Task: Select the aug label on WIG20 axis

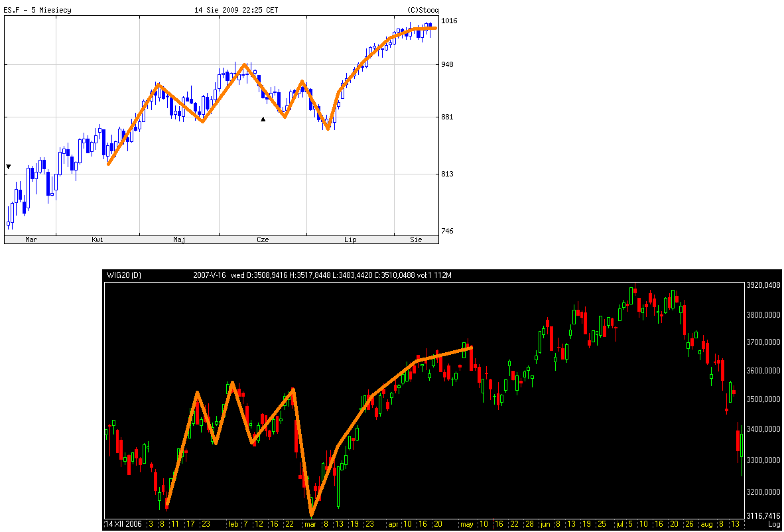Action: click(x=706, y=524)
